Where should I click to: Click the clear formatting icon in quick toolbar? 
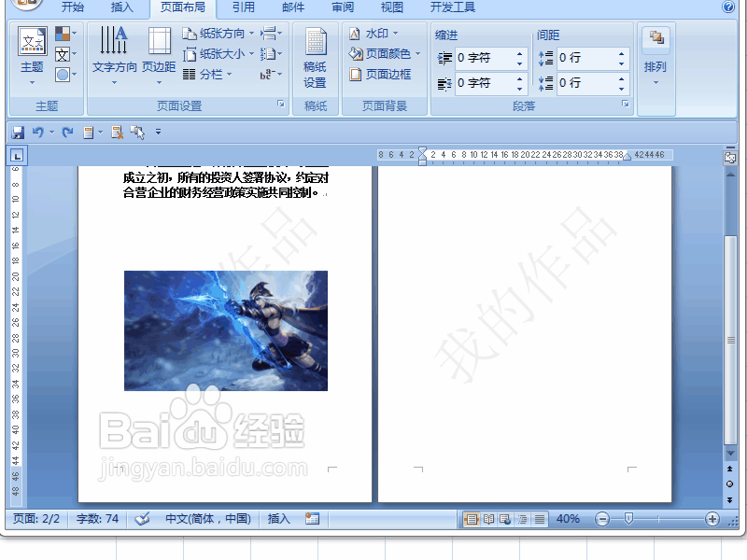pos(118,133)
